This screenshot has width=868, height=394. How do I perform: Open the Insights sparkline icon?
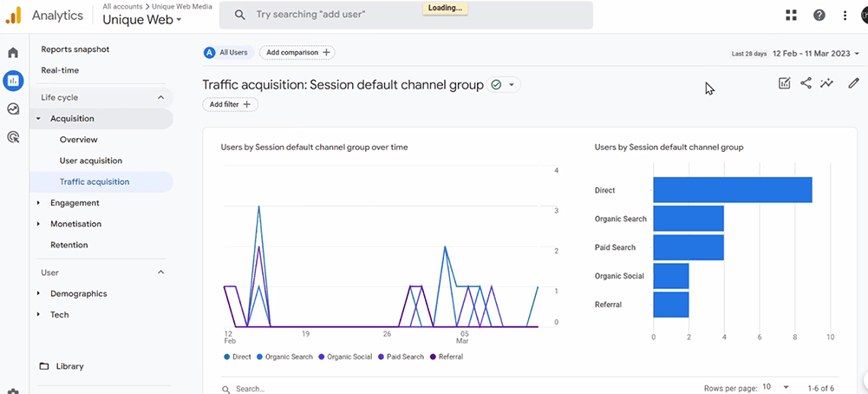827,83
